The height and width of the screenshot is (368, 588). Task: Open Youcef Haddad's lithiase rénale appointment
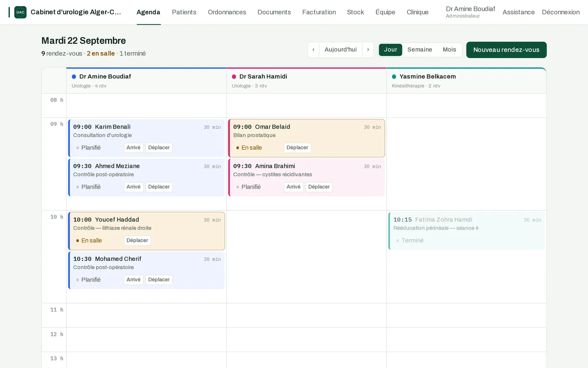(147, 231)
